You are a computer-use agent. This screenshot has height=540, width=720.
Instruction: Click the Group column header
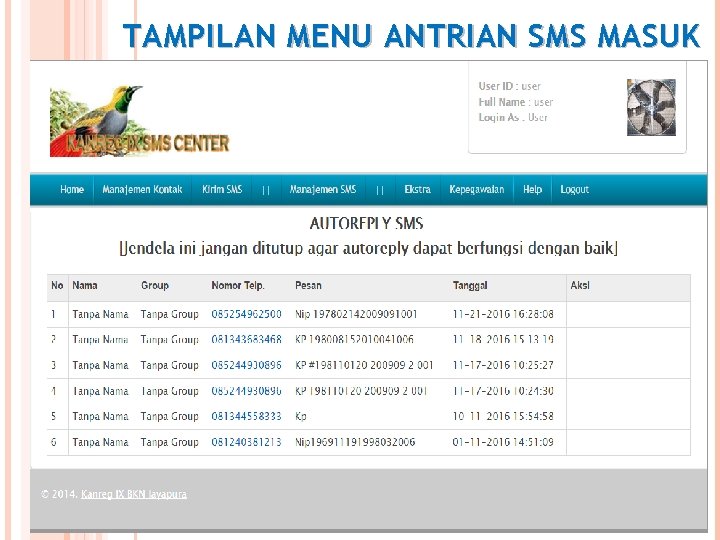[x=155, y=285]
